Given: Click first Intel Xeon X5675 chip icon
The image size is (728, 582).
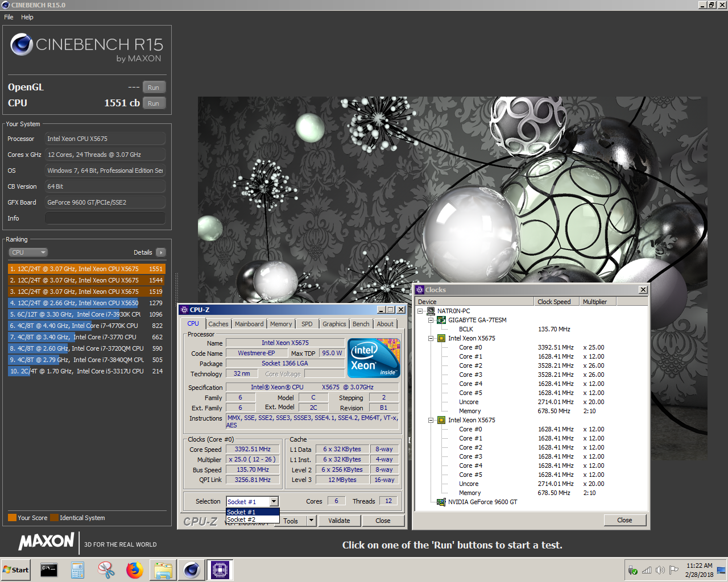Looking at the screenshot, I should pyautogui.click(x=441, y=338).
